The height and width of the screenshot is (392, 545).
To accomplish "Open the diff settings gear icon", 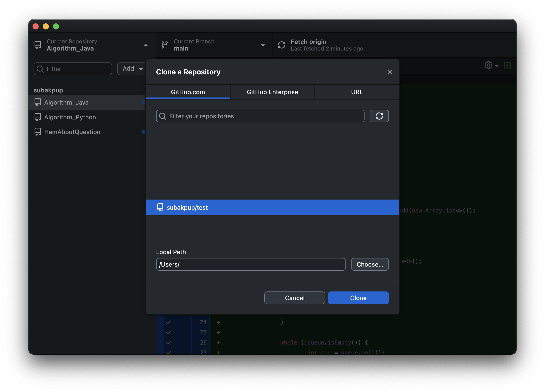I will click(x=488, y=65).
